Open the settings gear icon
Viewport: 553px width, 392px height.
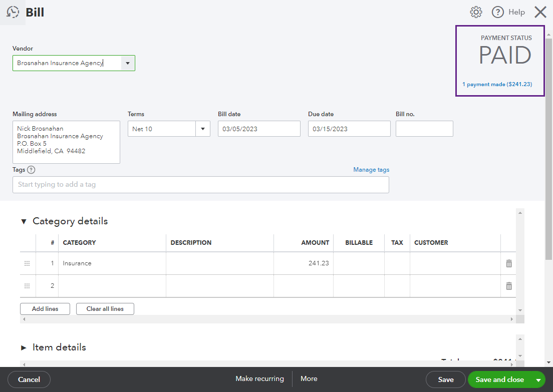click(476, 12)
